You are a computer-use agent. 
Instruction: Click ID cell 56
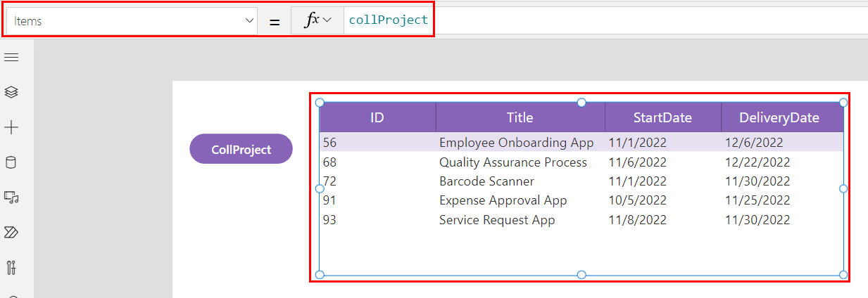point(330,143)
